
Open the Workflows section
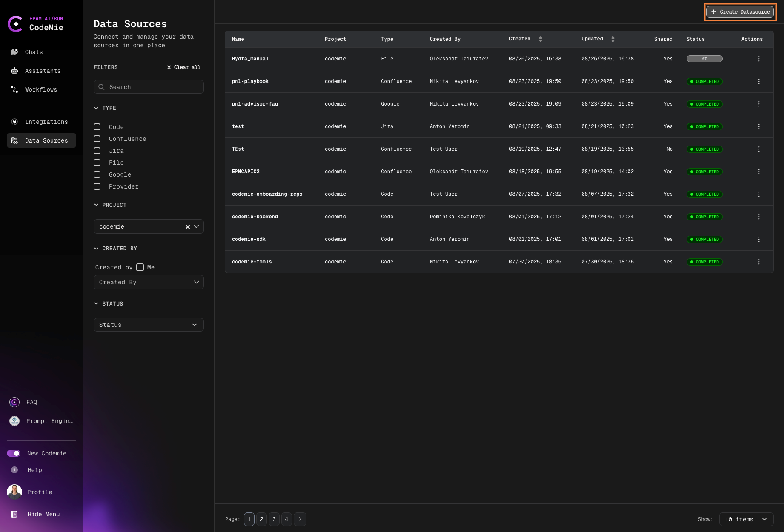40,89
